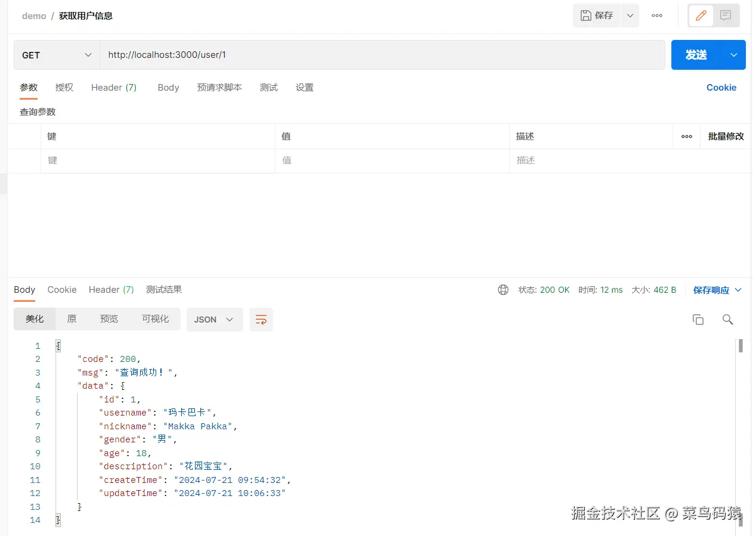Click the time value 12 ms
This screenshot has width=756, height=536.
pos(611,290)
